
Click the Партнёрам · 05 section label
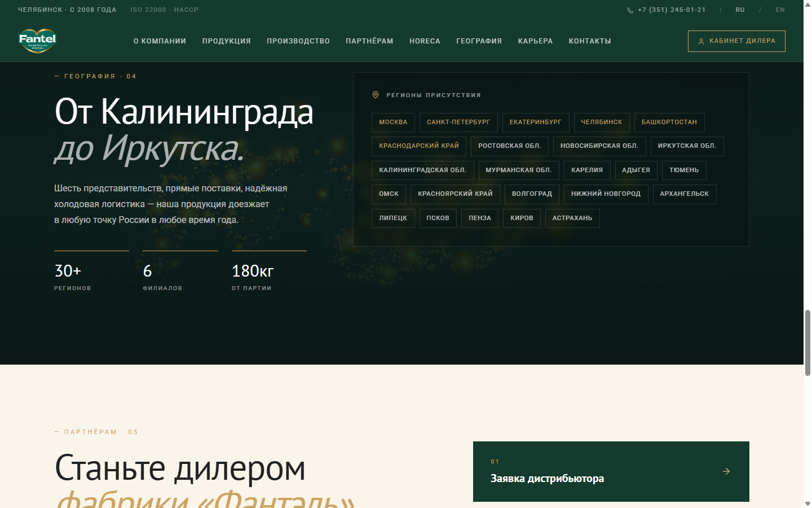96,432
